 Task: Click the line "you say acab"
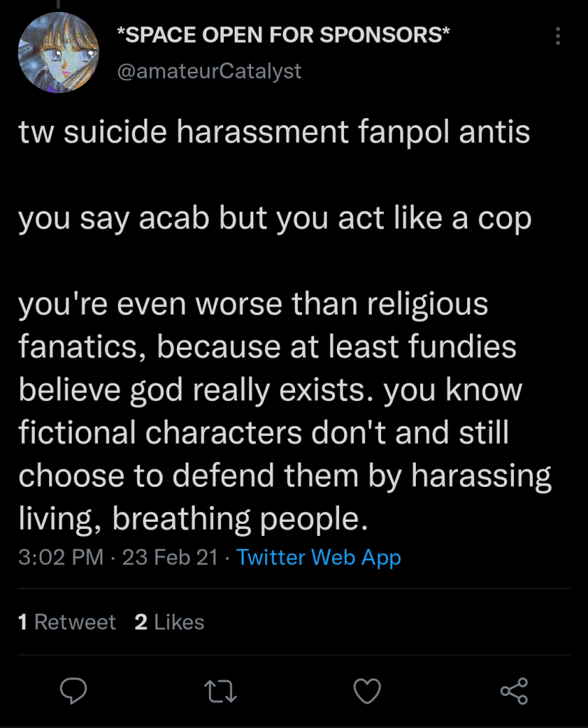click(274, 220)
